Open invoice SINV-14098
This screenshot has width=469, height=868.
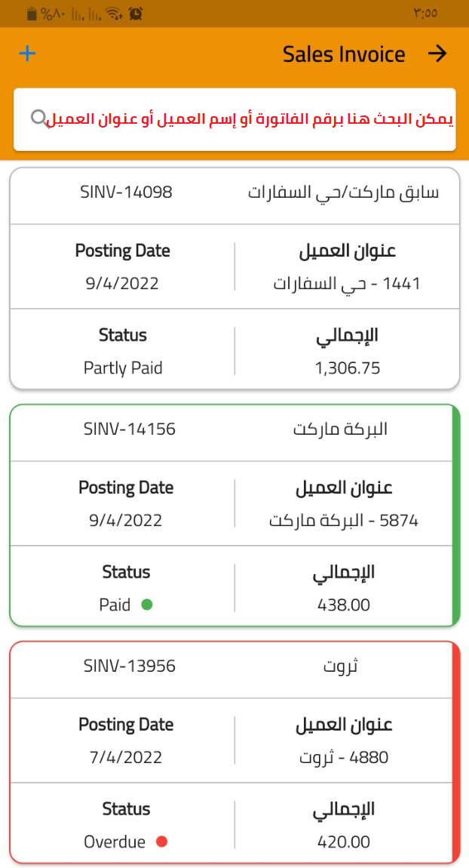[x=126, y=192]
